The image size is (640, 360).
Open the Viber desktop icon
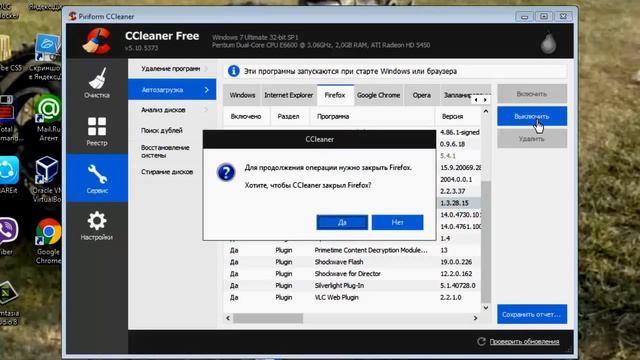point(8,237)
